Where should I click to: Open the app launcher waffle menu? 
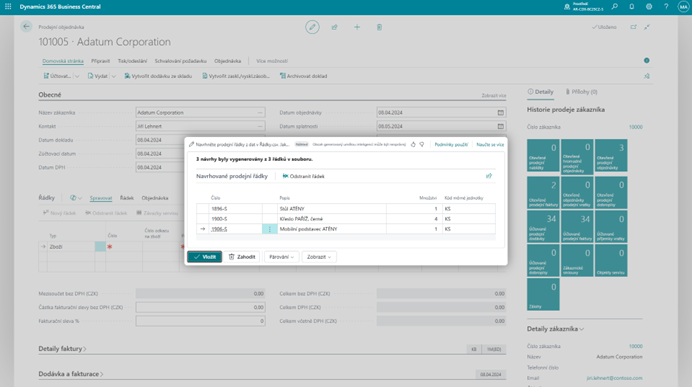click(8, 7)
